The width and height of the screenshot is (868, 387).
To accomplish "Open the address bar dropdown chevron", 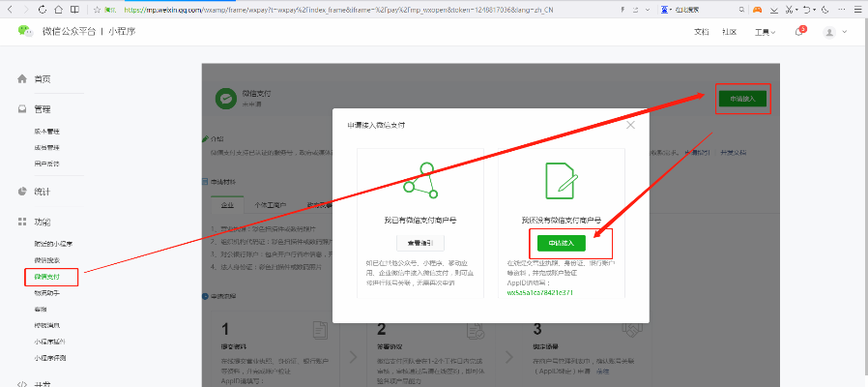I will tap(646, 10).
